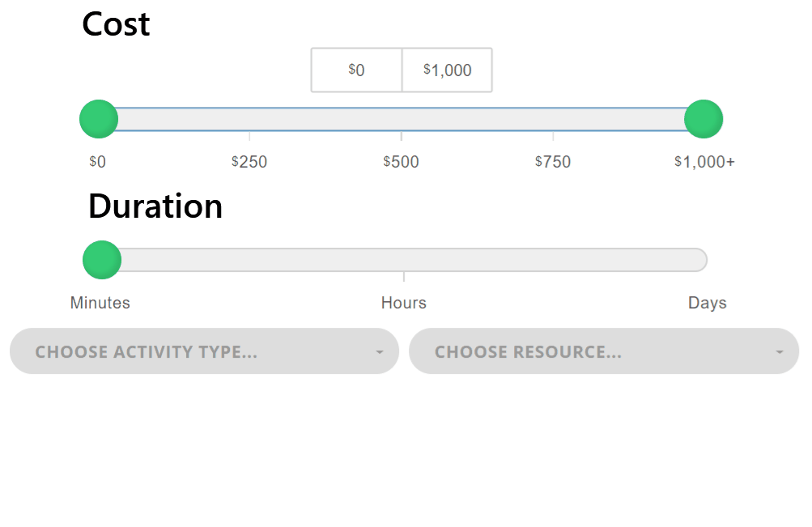The image size is (812, 527).
Task: Select the Minutes label under Duration
Action: click(x=100, y=303)
